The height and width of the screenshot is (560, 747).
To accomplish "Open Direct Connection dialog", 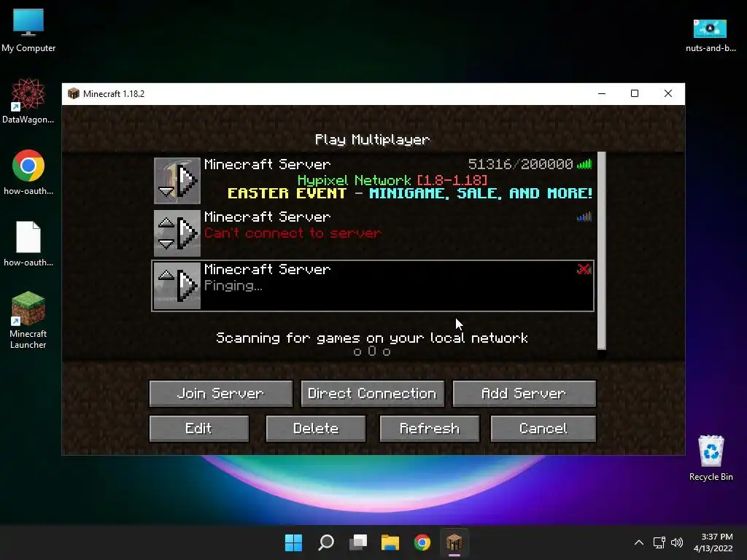I will [x=372, y=393].
